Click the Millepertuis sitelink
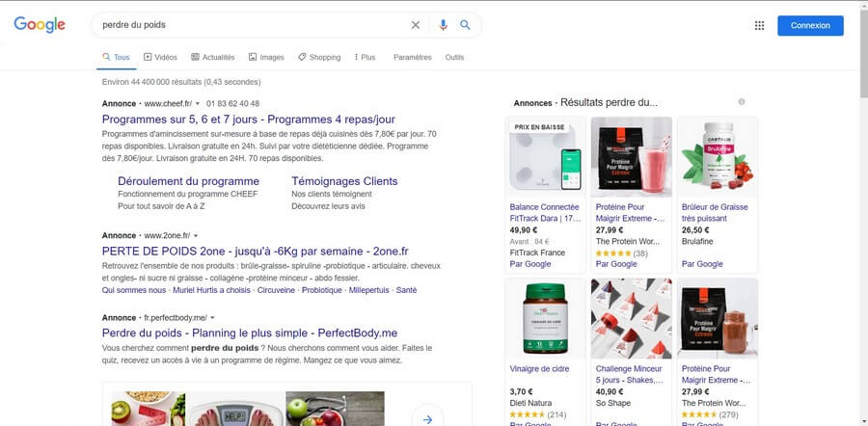This screenshot has width=868, height=426. [369, 290]
